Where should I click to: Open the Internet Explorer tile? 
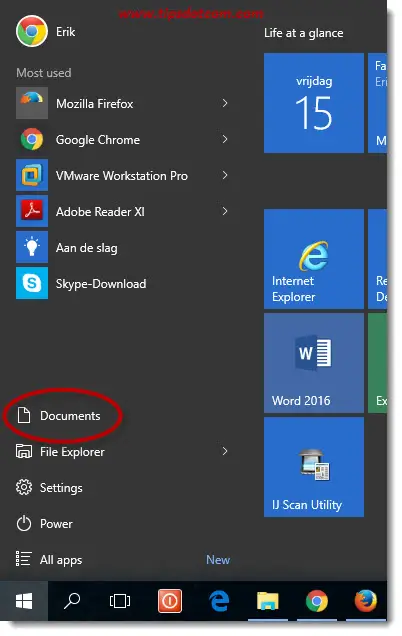[x=314, y=259]
